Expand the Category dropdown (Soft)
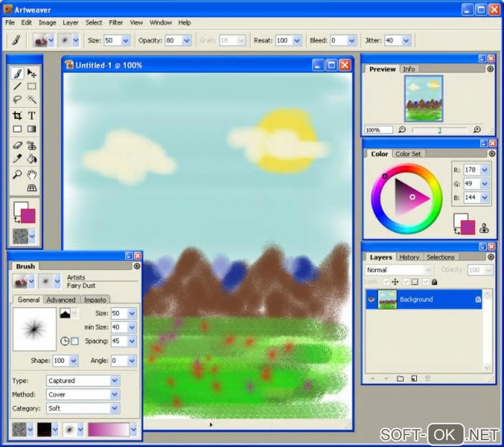 (x=115, y=408)
